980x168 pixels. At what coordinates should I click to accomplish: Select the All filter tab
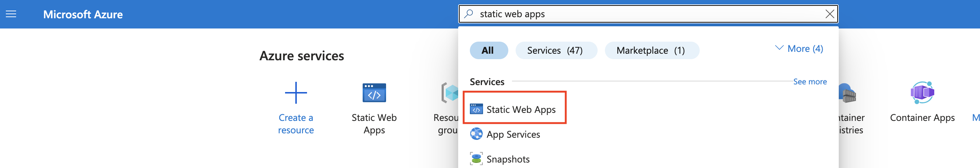(489, 50)
